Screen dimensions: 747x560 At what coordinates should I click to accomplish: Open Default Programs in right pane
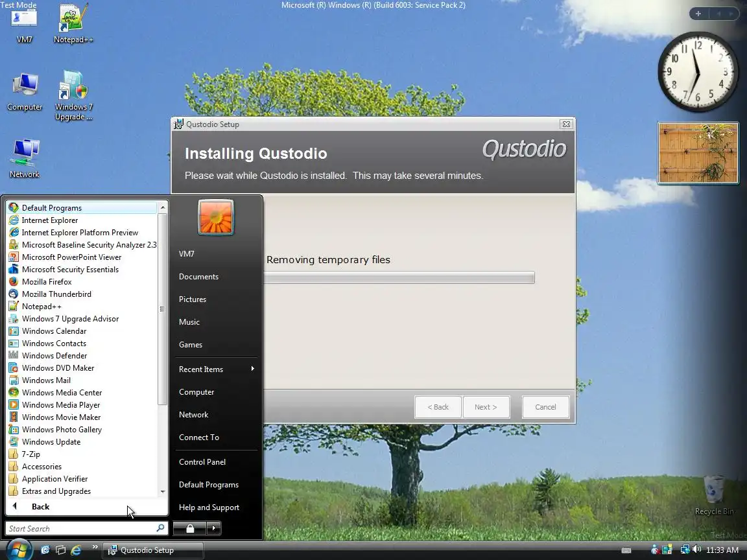pos(216,485)
